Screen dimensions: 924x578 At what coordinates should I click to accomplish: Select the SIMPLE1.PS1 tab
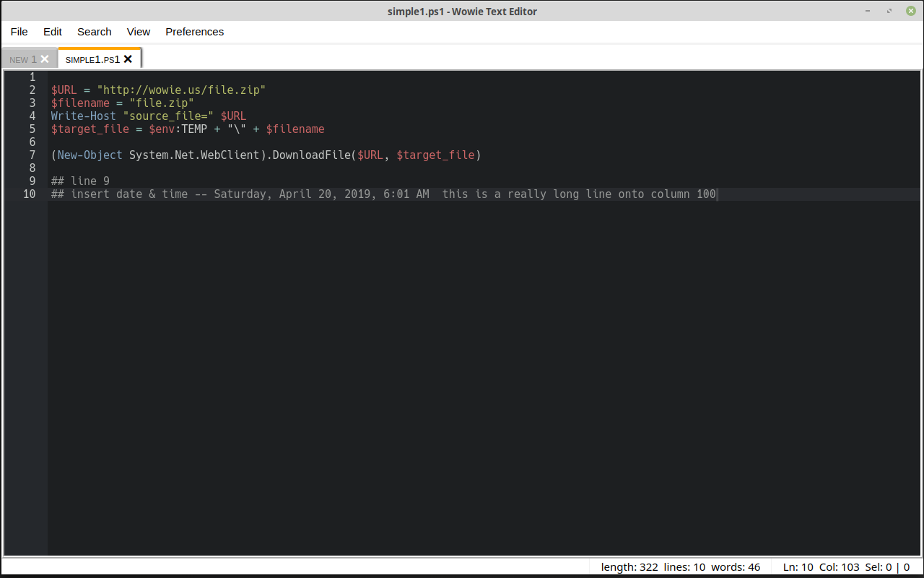92,60
